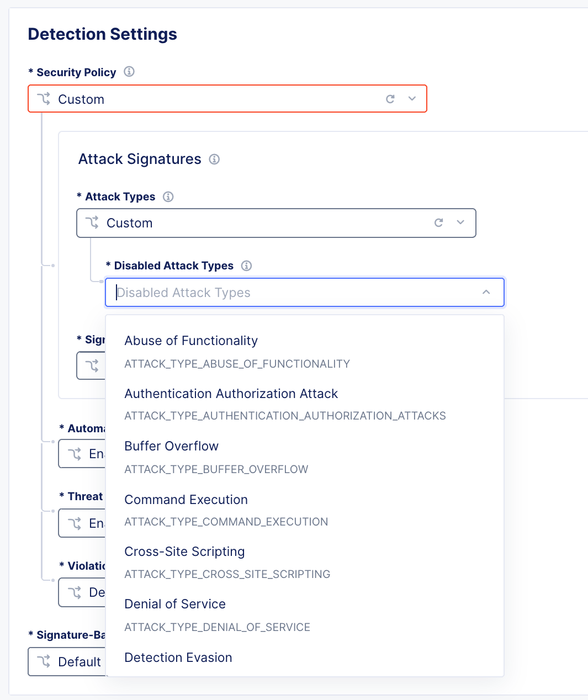Click the info icon beside Security Policy

coord(129,72)
